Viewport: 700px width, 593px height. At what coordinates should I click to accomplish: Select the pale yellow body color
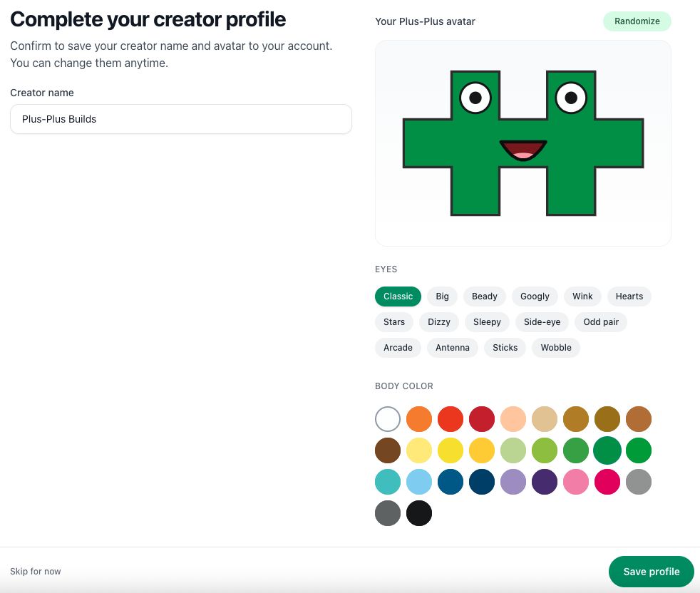418,450
